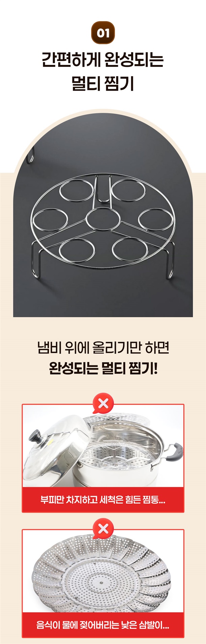Click the text 냄비 위에 올리기만 하면
206x644 pixels.
(x=103, y=348)
